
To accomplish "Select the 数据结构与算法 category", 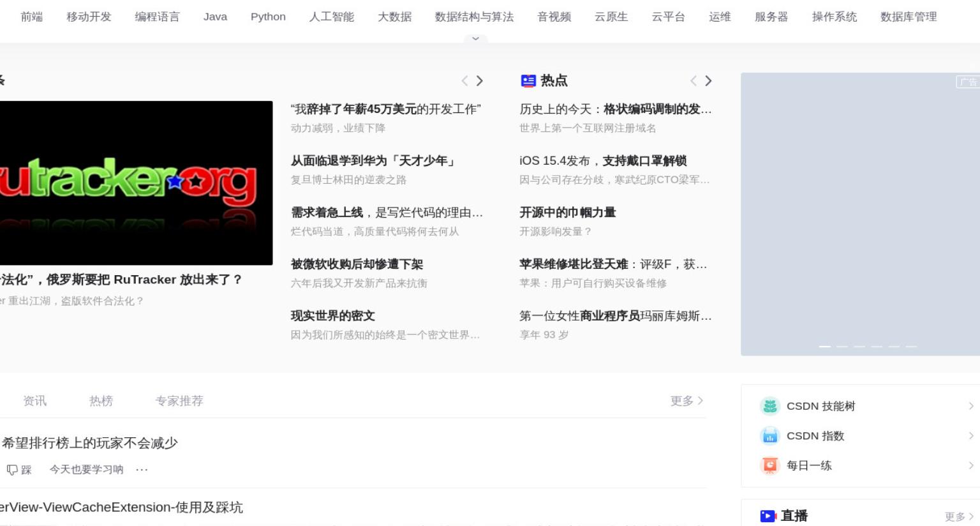I will click(474, 17).
